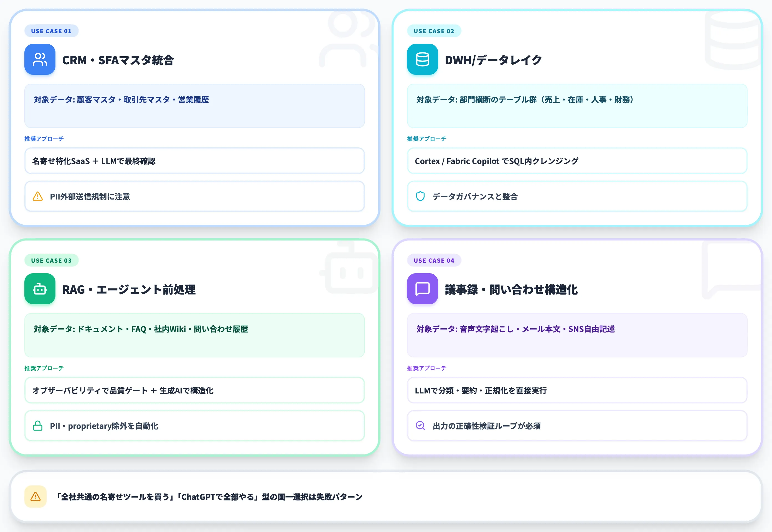Click the search-check icon beside 出力の正確性検証ループが必須
The width and height of the screenshot is (772, 532).
tap(420, 426)
